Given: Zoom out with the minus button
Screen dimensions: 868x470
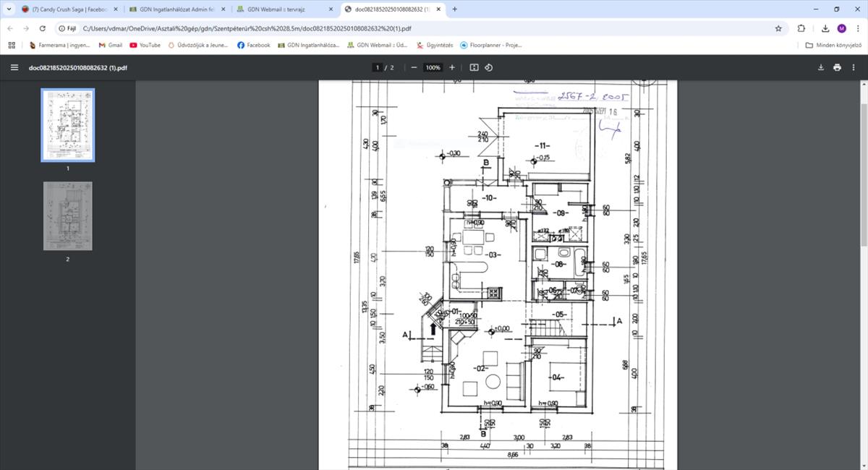Looking at the screenshot, I should tap(414, 67).
